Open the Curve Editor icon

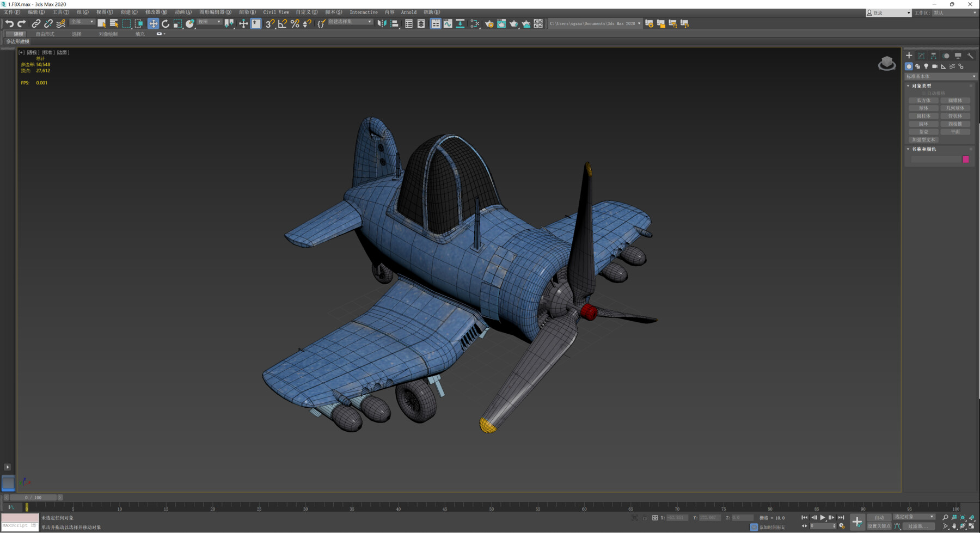click(448, 23)
